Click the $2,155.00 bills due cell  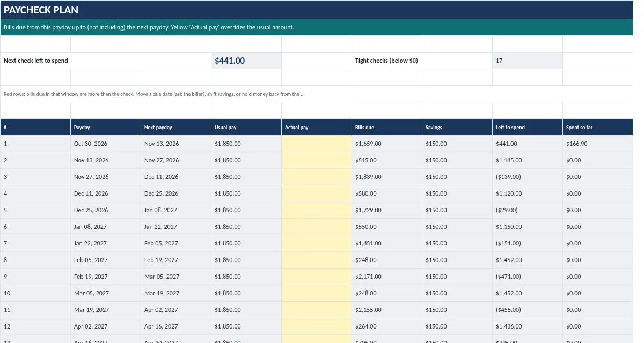pos(387,310)
